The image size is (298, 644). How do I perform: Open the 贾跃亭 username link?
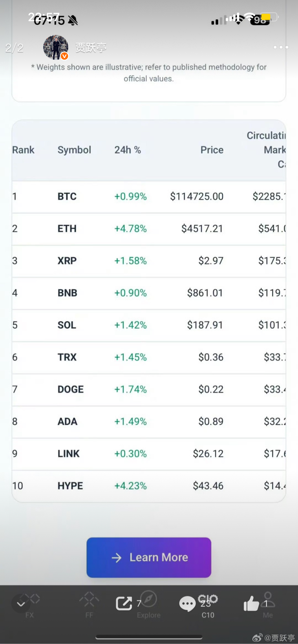[90, 47]
